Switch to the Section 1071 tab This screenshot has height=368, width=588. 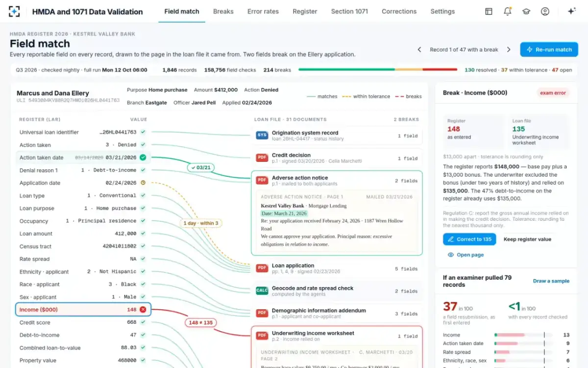(349, 11)
